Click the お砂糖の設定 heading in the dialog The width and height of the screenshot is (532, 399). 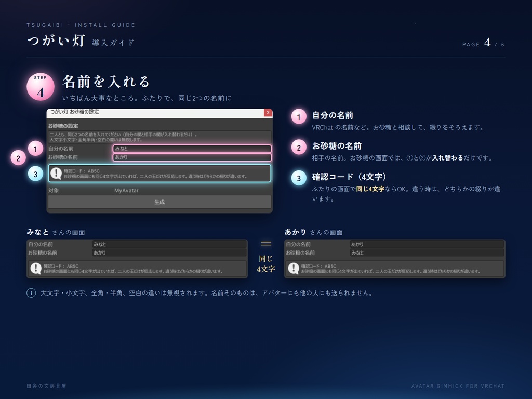(63, 126)
